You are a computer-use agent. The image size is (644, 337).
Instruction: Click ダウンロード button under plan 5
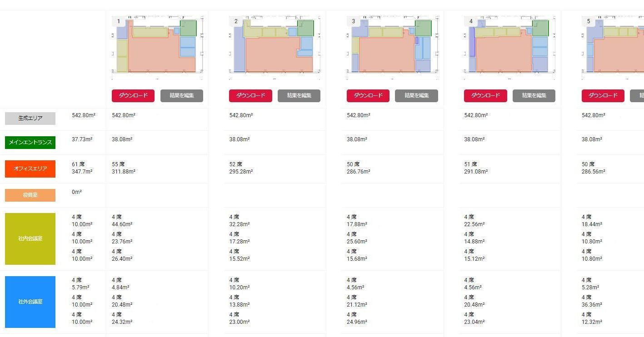603,95
